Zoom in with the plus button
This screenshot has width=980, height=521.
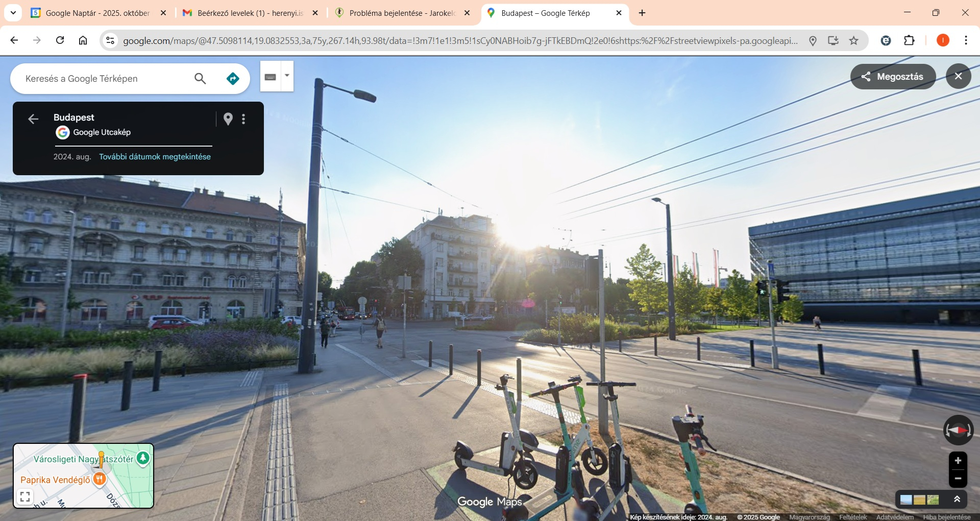pyautogui.click(x=958, y=461)
